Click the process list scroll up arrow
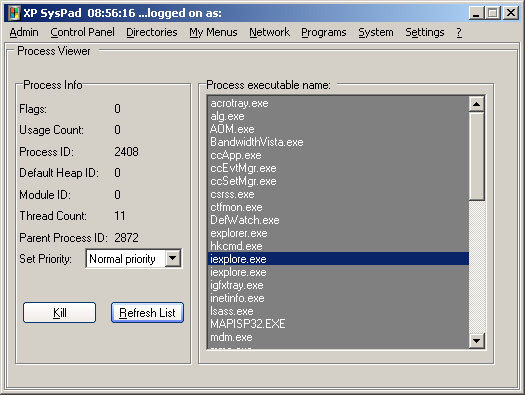This screenshot has height=395, width=525. [476, 104]
